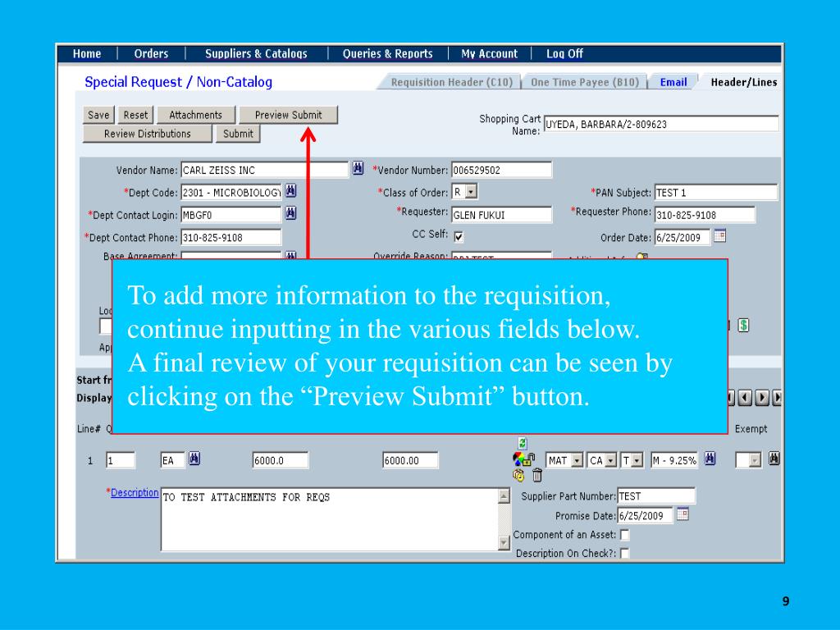The width and height of the screenshot is (840, 630).
Task: Open the Orders menu
Action: click(151, 53)
